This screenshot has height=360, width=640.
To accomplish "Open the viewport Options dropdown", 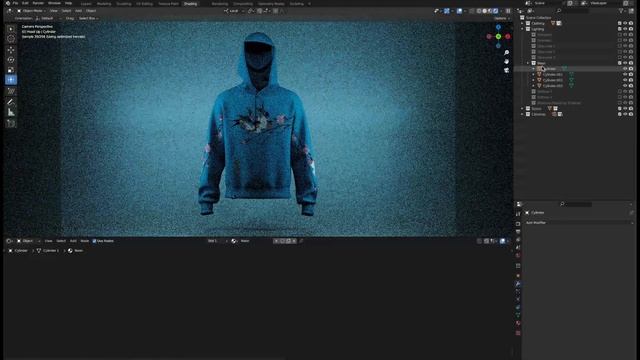I will [x=502, y=19].
